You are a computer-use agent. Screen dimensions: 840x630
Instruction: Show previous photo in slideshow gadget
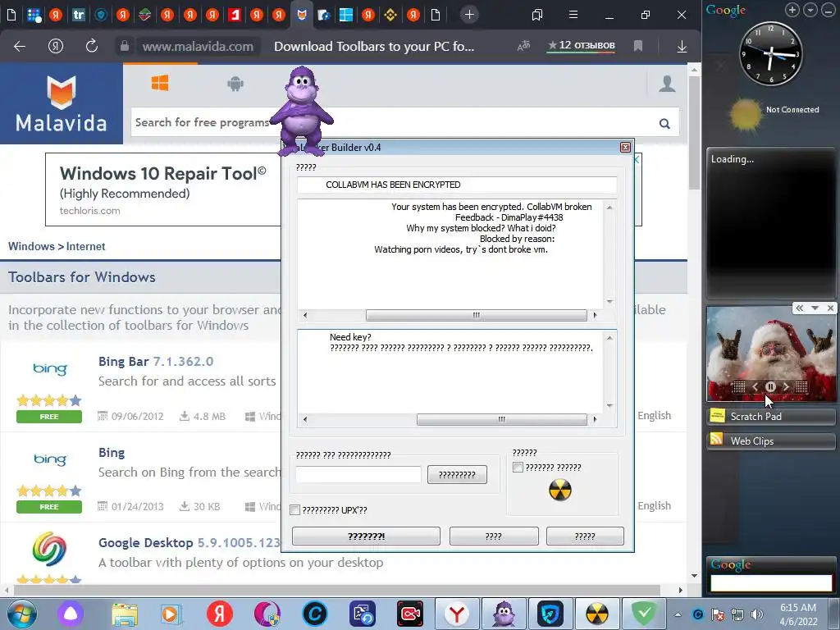point(756,387)
